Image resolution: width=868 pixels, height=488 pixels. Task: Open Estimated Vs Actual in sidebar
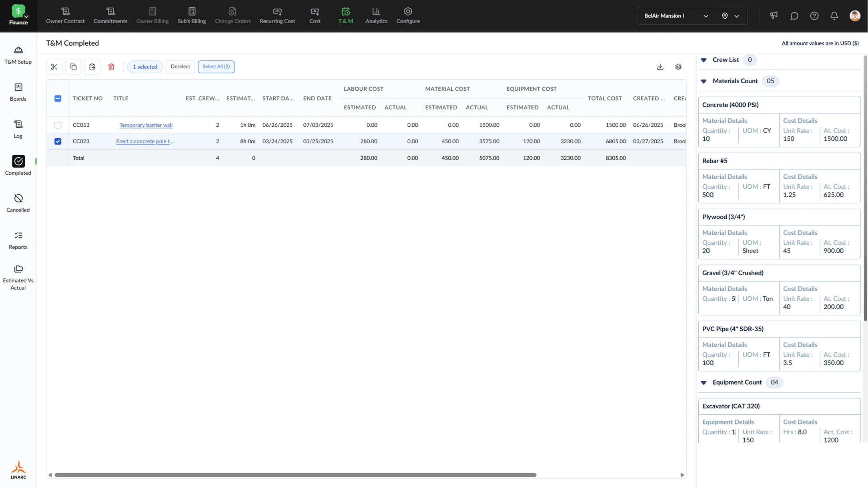18,278
